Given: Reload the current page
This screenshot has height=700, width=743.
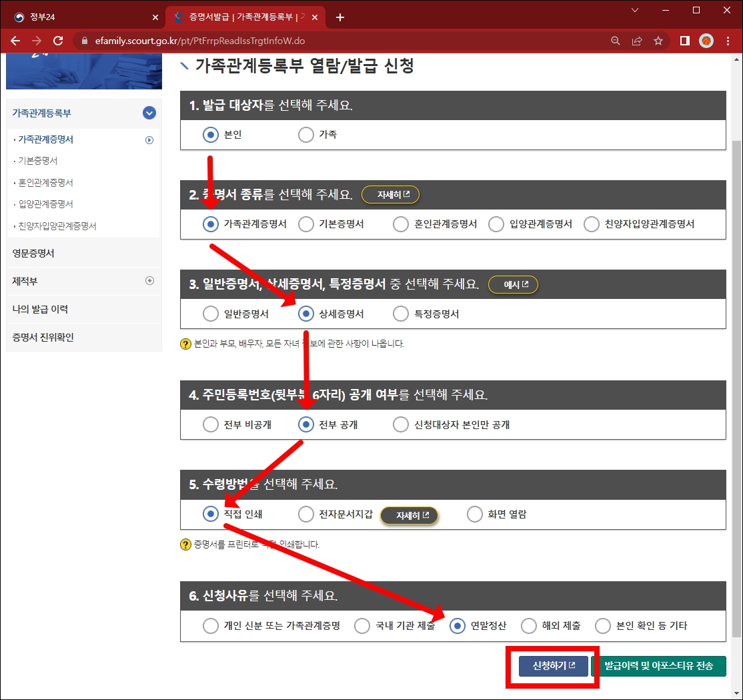Looking at the screenshot, I should pyautogui.click(x=58, y=40).
